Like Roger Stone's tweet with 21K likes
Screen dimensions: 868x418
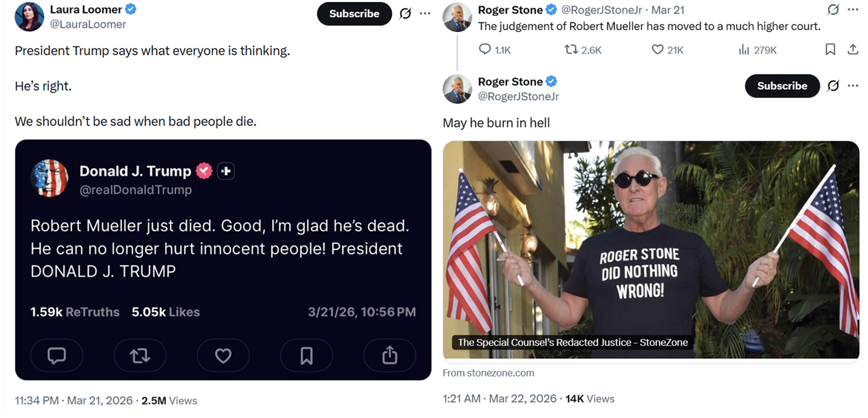click(658, 50)
